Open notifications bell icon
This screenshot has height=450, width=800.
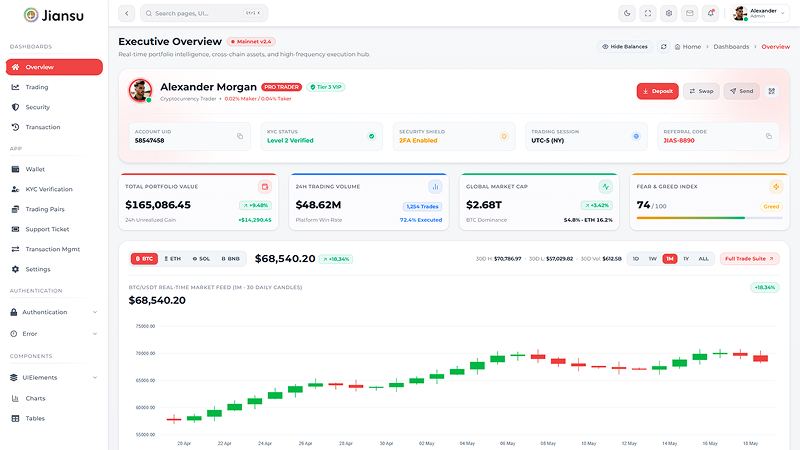pos(711,13)
